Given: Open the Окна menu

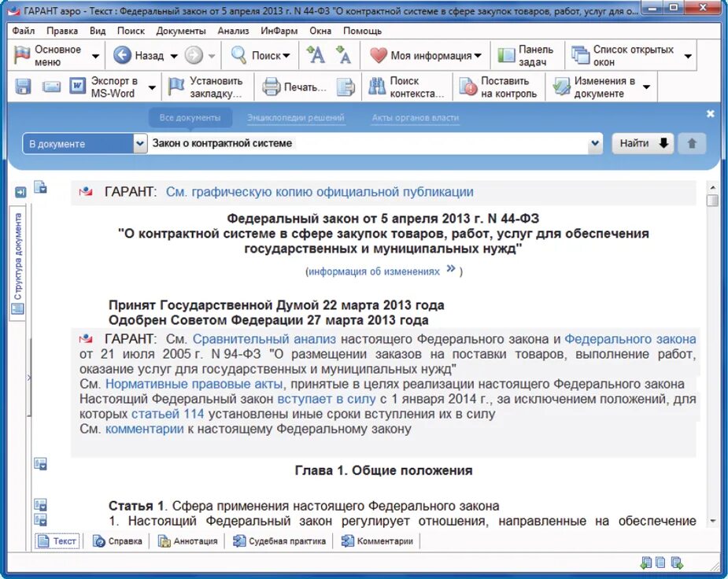Looking at the screenshot, I should [320, 31].
